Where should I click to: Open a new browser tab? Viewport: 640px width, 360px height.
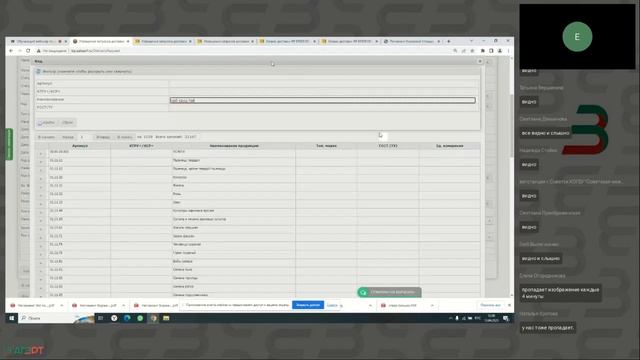(449, 41)
